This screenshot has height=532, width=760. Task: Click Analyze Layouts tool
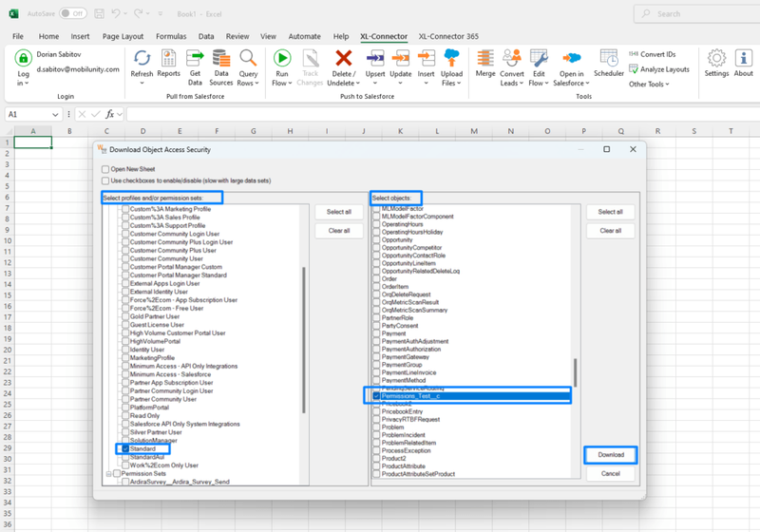[x=658, y=69]
